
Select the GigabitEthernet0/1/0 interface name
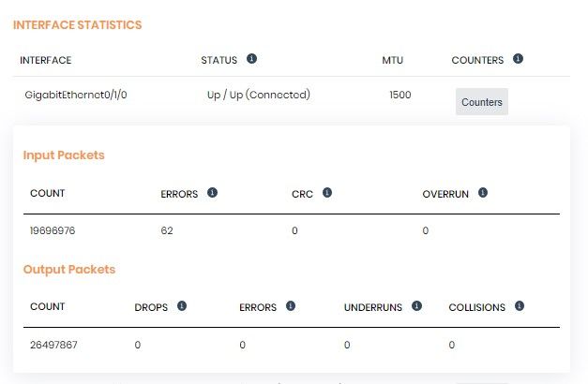click(x=76, y=95)
